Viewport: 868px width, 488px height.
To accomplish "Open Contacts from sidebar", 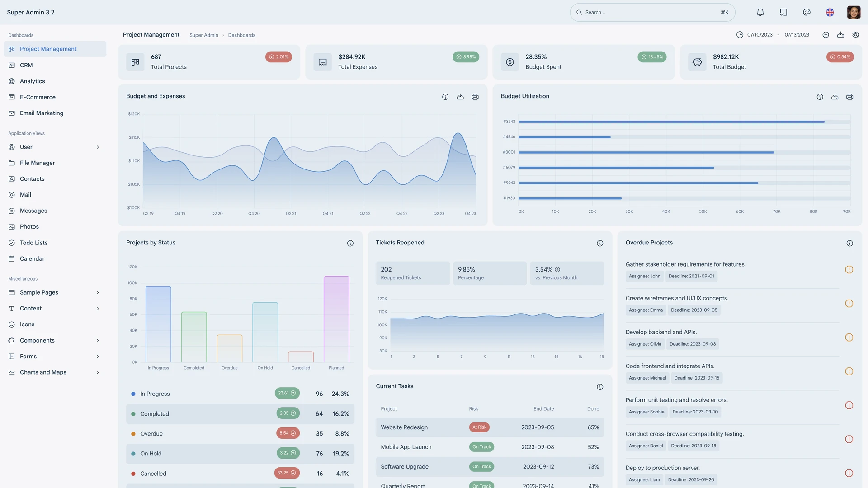I will [x=55, y=179].
